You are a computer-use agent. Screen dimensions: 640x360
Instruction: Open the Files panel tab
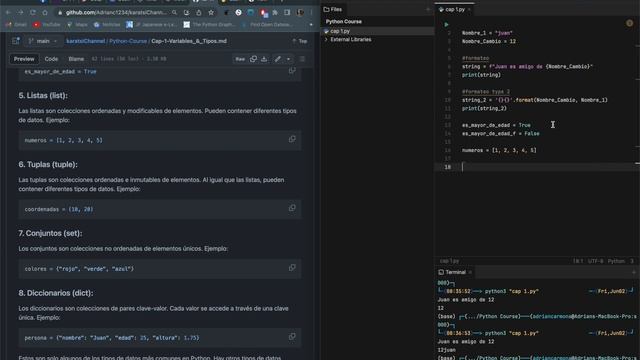pyautogui.click(x=333, y=9)
